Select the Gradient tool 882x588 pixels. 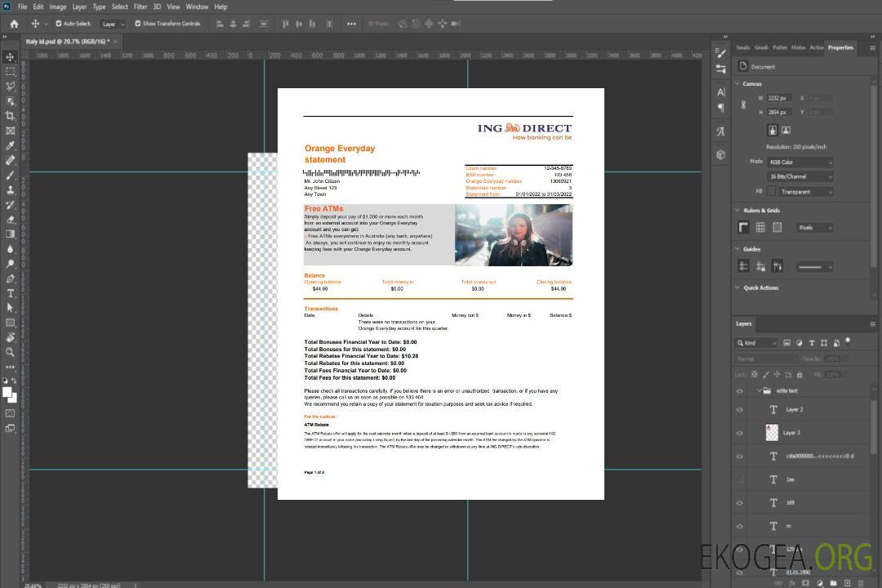pyautogui.click(x=10, y=234)
